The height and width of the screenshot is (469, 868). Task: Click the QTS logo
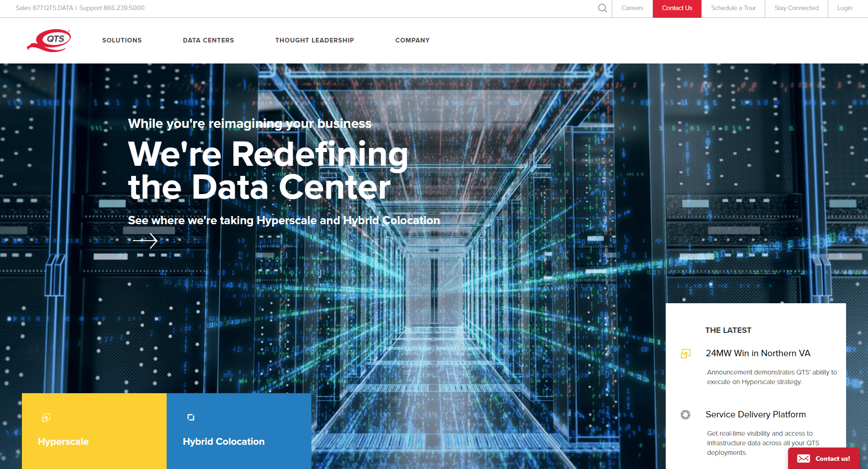coord(49,41)
